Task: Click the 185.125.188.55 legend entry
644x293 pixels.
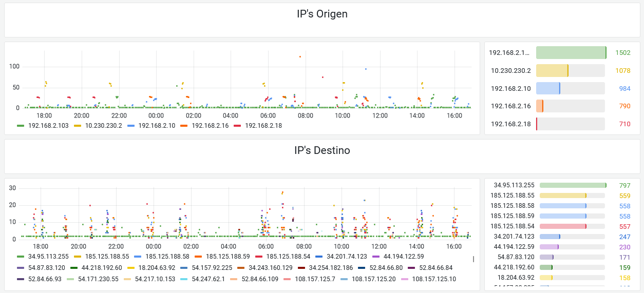Action: 107,256
